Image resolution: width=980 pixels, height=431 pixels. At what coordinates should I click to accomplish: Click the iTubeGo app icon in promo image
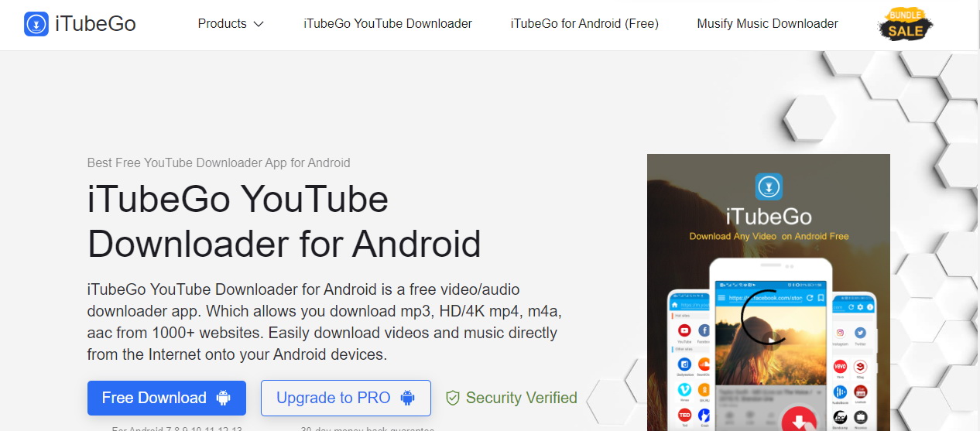pos(769,186)
